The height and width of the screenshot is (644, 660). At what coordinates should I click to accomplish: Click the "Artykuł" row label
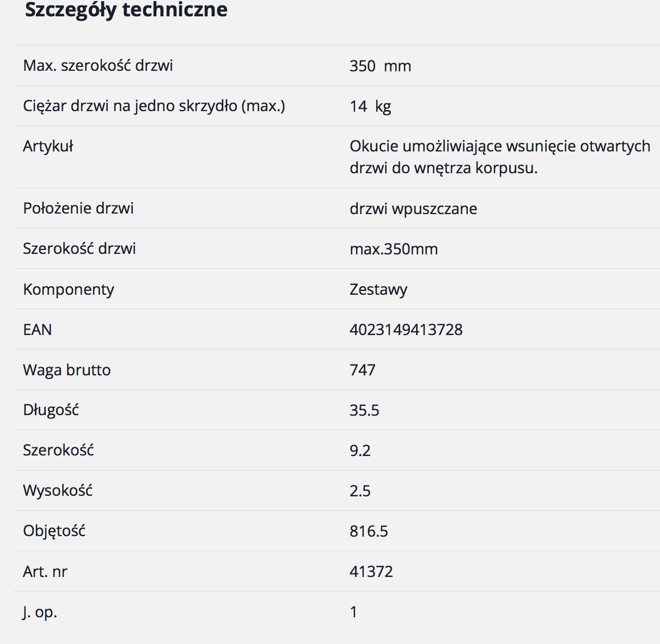[48, 146]
